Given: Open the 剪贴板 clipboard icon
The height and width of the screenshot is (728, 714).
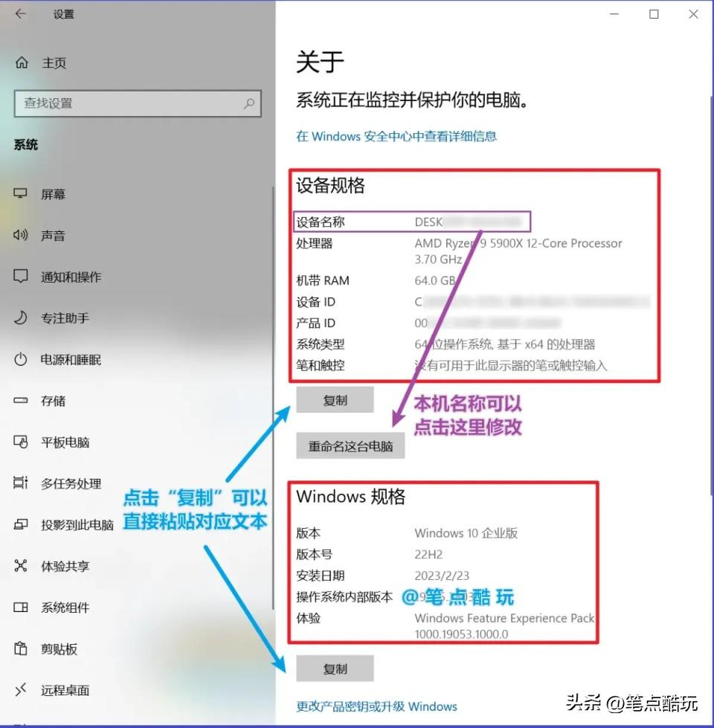Looking at the screenshot, I should [20, 648].
